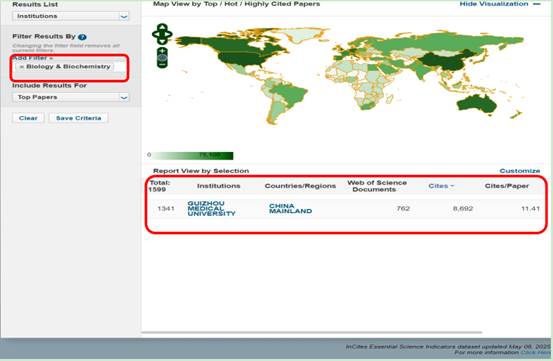This screenshot has width=553, height=361.
Task: Click the Map View by Top / Hot / Highly Cited Papers title
Action: click(x=236, y=4)
